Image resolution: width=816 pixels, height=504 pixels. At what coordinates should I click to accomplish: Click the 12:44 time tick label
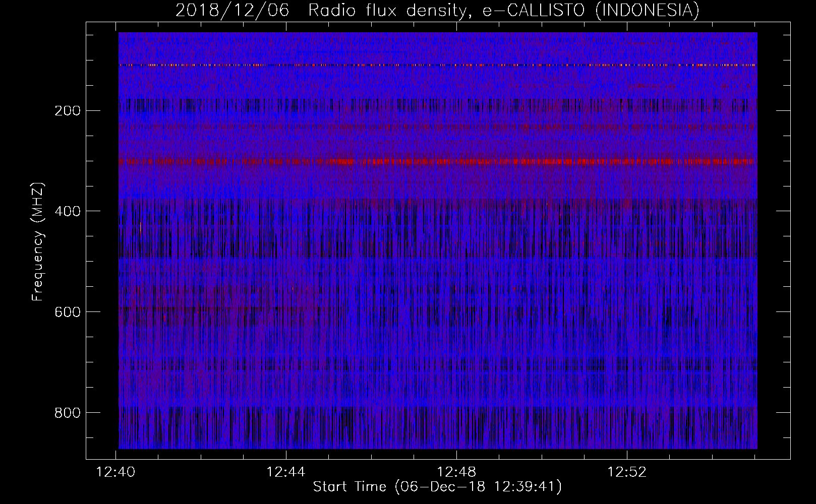286,472
